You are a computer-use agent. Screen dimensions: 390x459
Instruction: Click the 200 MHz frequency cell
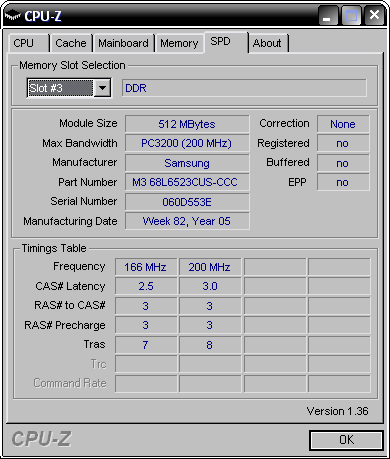(210, 267)
